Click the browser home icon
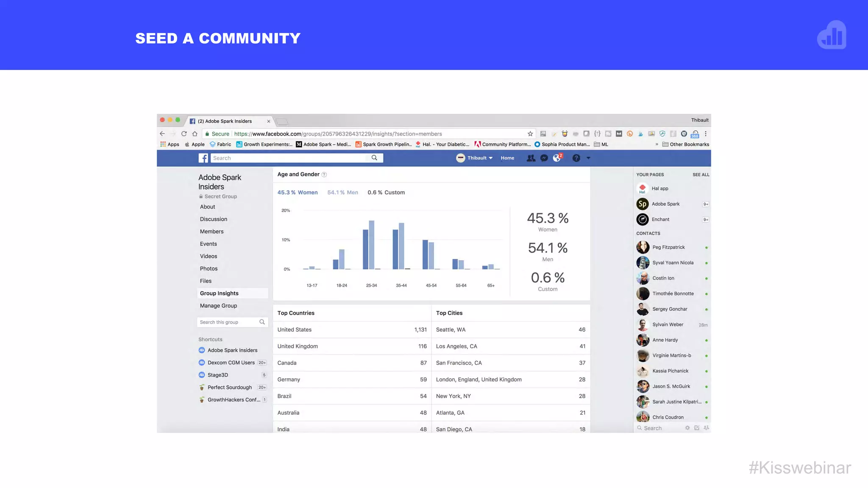Screen dimensions: 868x488 click(195, 134)
